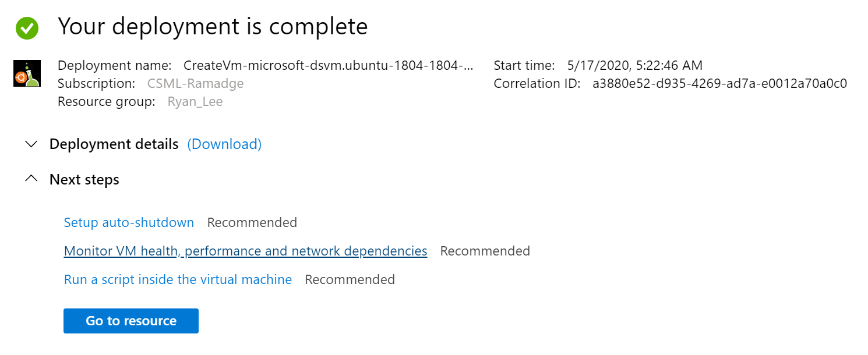This screenshot has height=355, width=868.
Task: Click the Correlation ID value a3880e52-d935
Action: click(719, 83)
